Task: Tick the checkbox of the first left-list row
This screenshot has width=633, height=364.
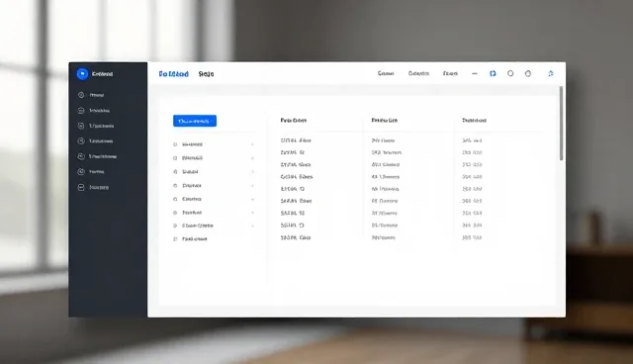Action: 175,144
